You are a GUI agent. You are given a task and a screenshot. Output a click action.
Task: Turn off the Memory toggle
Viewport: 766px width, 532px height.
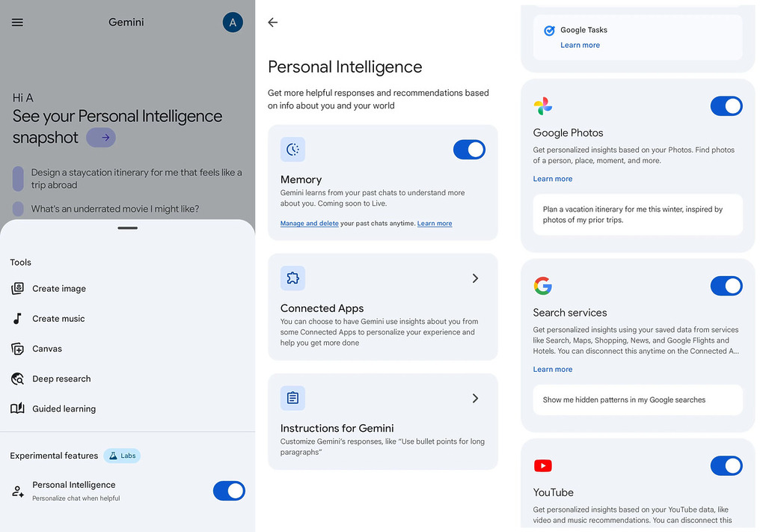point(469,150)
